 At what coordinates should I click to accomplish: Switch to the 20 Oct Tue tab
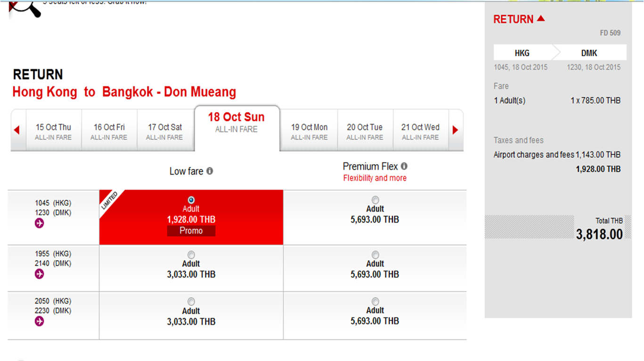point(365,131)
